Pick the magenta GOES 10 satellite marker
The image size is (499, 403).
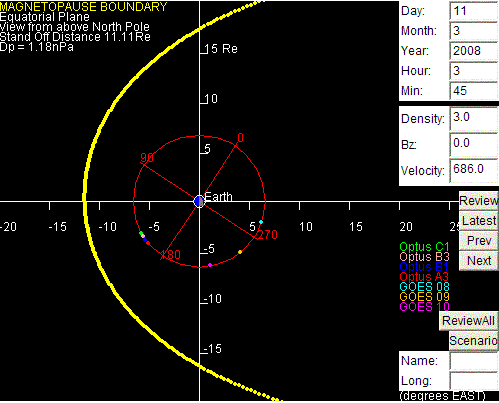tap(210, 265)
